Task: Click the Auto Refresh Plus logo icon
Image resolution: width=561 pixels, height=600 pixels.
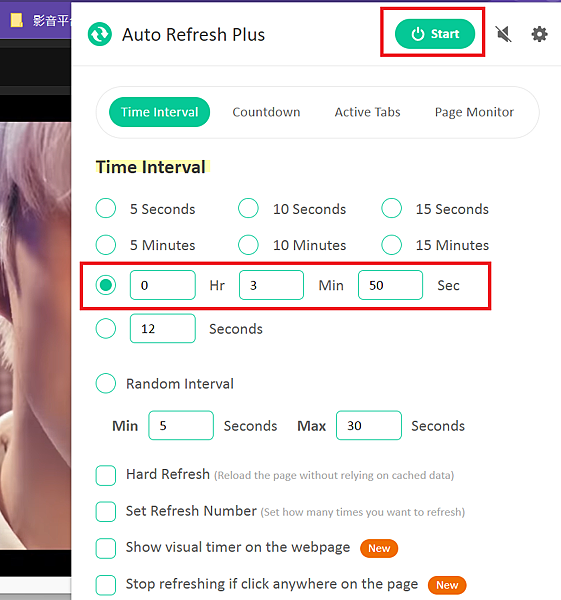Action: (x=99, y=34)
